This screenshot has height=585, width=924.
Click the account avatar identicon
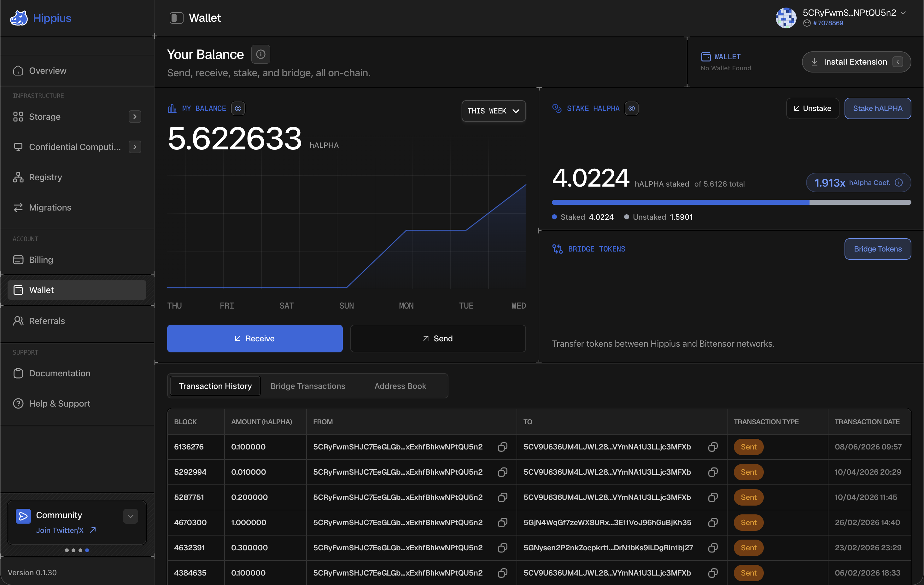click(786, 18)
